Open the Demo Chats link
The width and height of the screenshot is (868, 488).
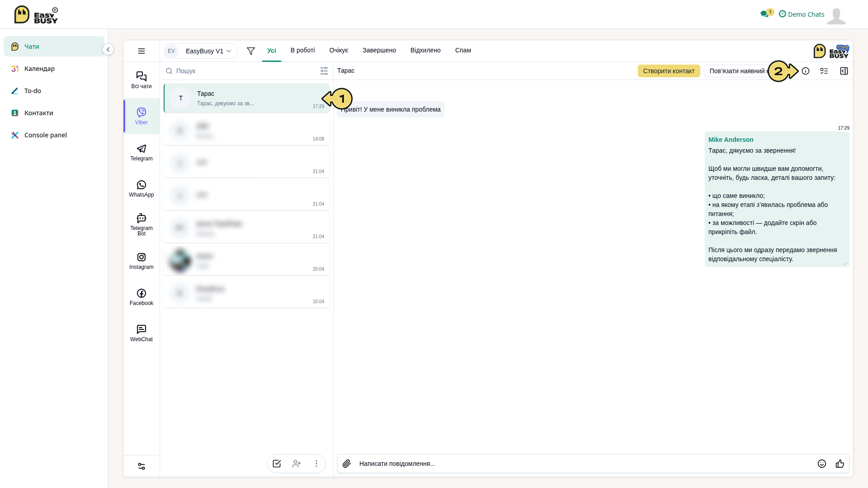[802, 14]
